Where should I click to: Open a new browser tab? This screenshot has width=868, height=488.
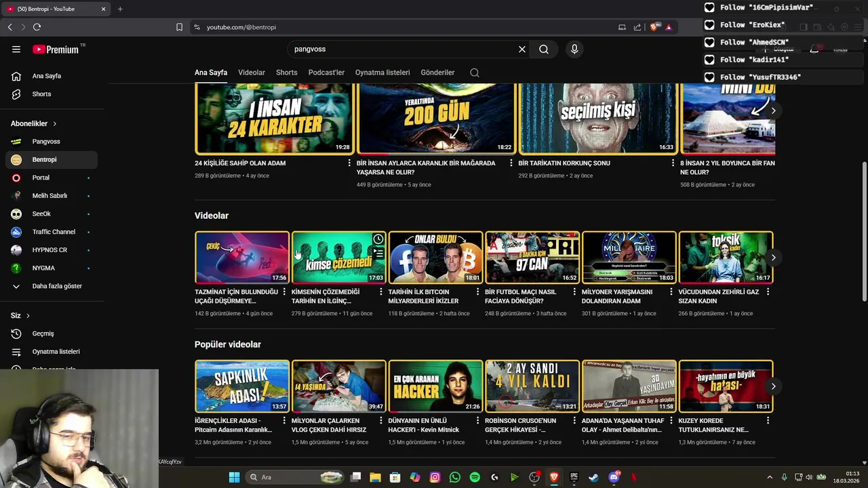[120, 9]
